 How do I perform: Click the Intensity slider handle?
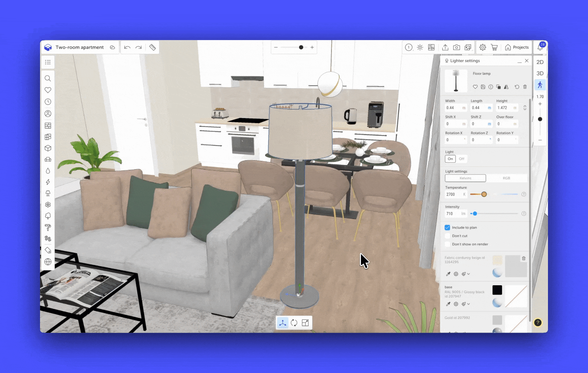(x=475, y=214)
